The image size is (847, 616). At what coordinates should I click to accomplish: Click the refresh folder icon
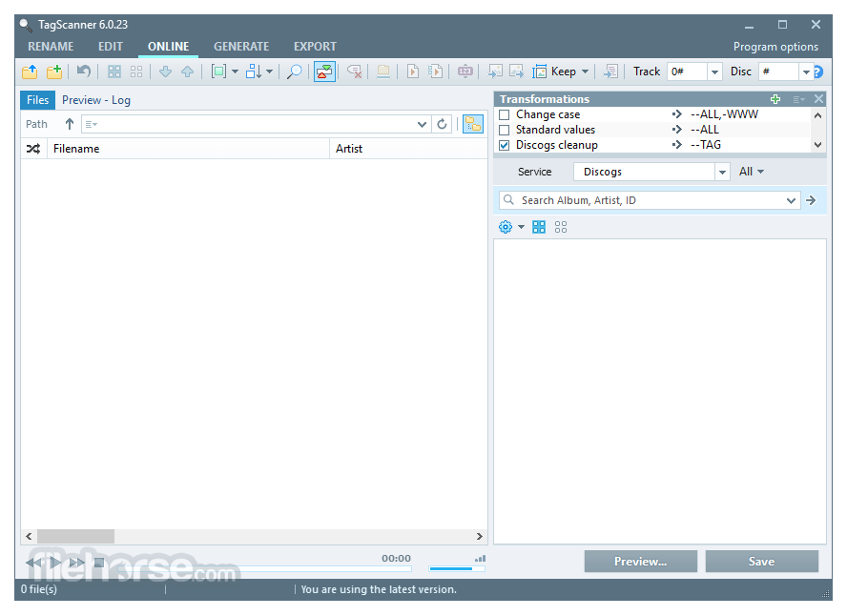[443, 124]
